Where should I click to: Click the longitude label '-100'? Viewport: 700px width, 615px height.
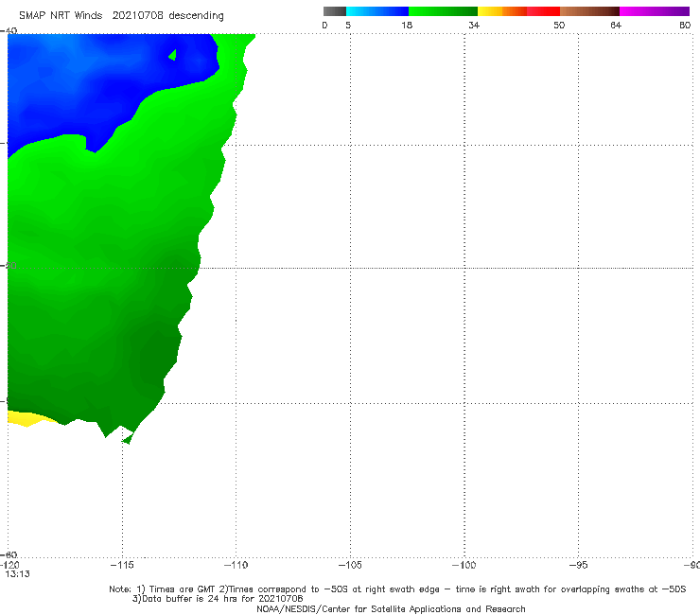(x=464, y=566)
